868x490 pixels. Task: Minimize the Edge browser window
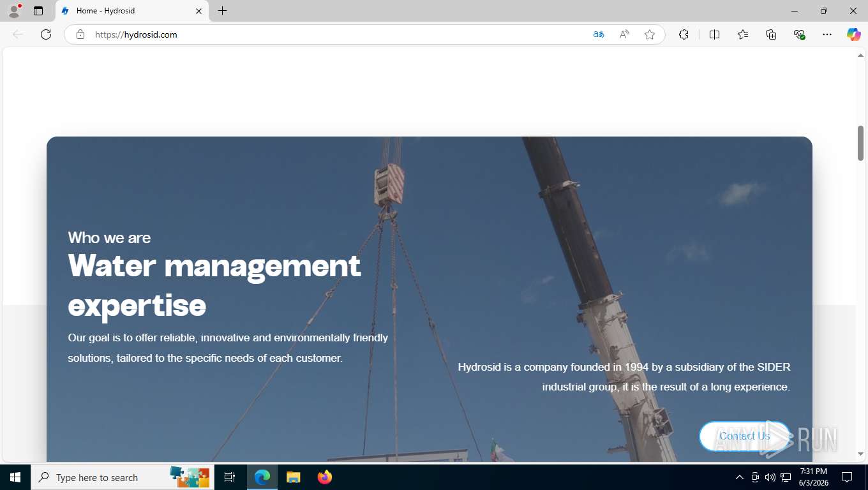pos(795,11)
